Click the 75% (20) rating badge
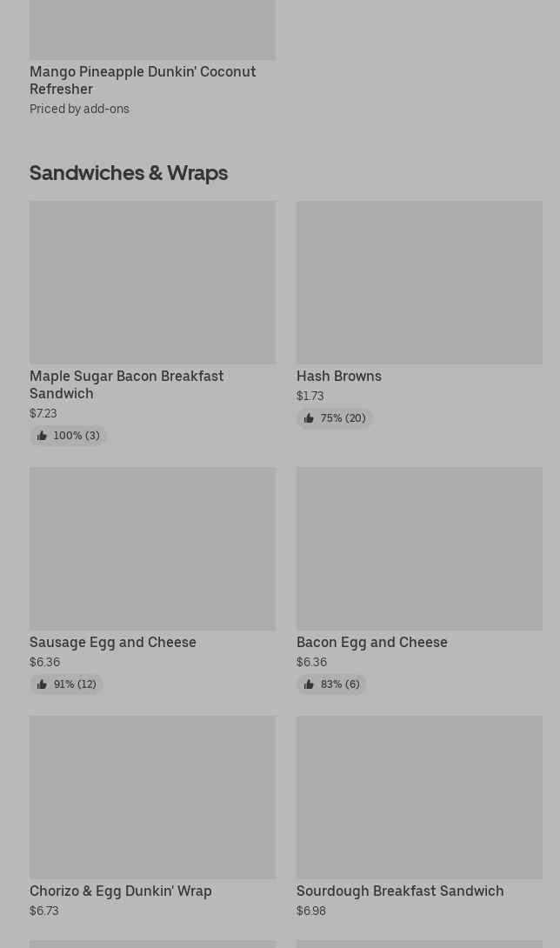This screenshot has width=560, height=948. tap(343, 418)
